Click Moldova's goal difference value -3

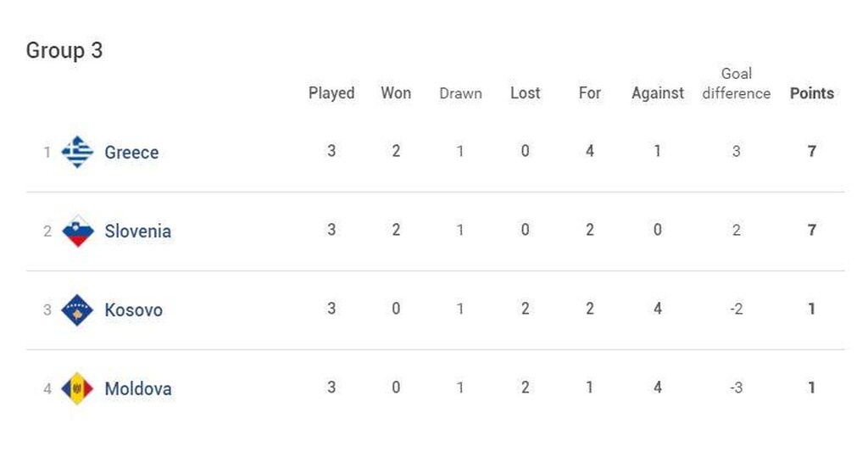736,388
